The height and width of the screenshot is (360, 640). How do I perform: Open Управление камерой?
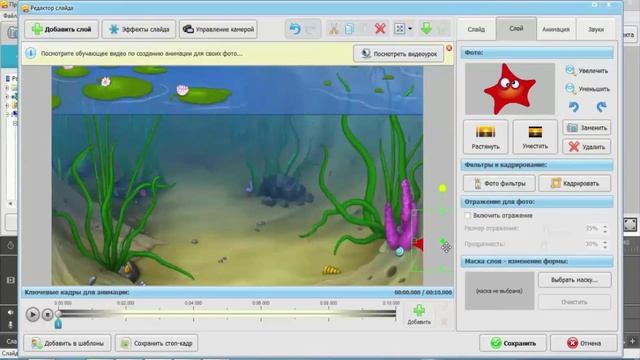tap(218, 29)
